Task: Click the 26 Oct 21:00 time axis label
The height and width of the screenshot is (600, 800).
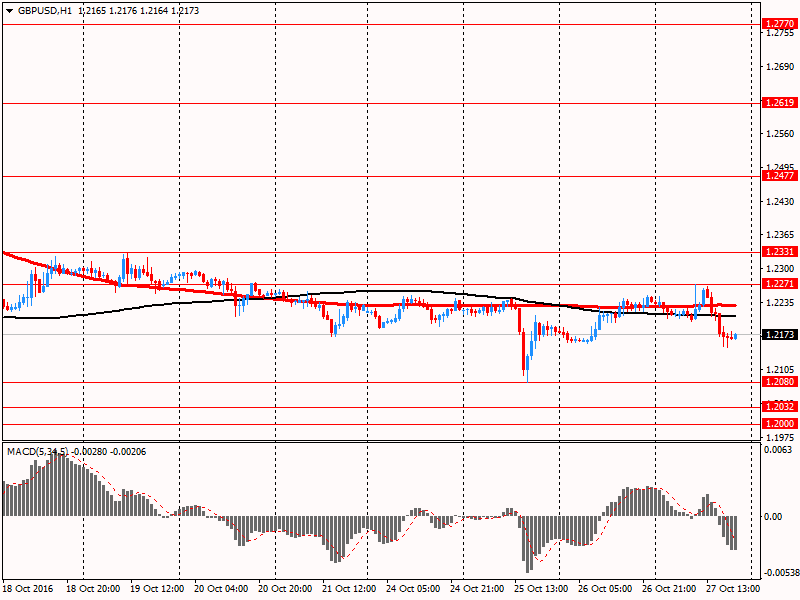Action: [669, 588]
